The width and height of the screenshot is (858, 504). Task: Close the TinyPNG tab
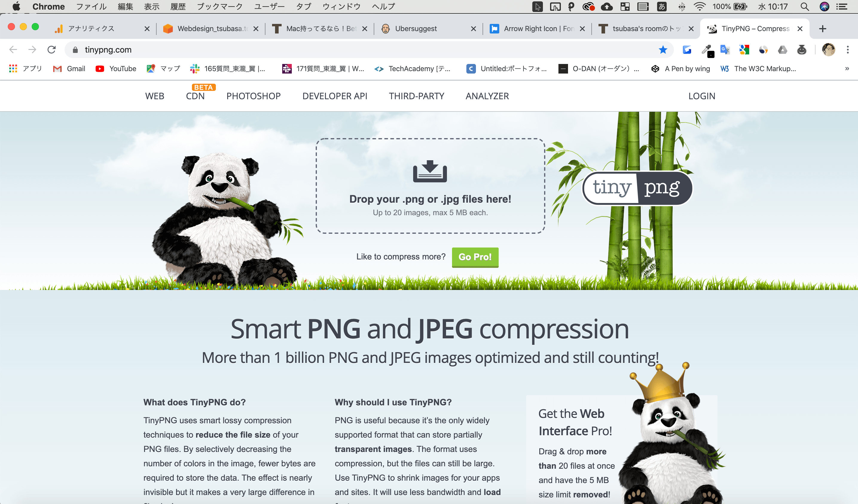coord(800,29)
